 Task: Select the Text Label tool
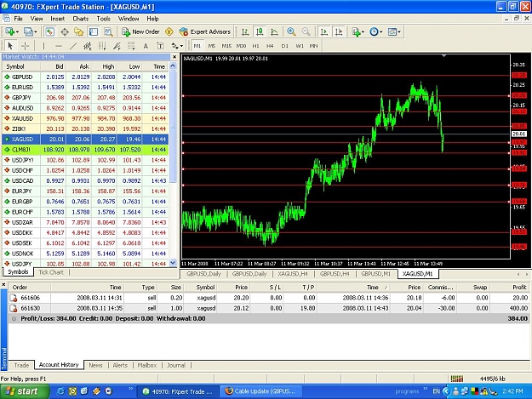coord(160,46)
